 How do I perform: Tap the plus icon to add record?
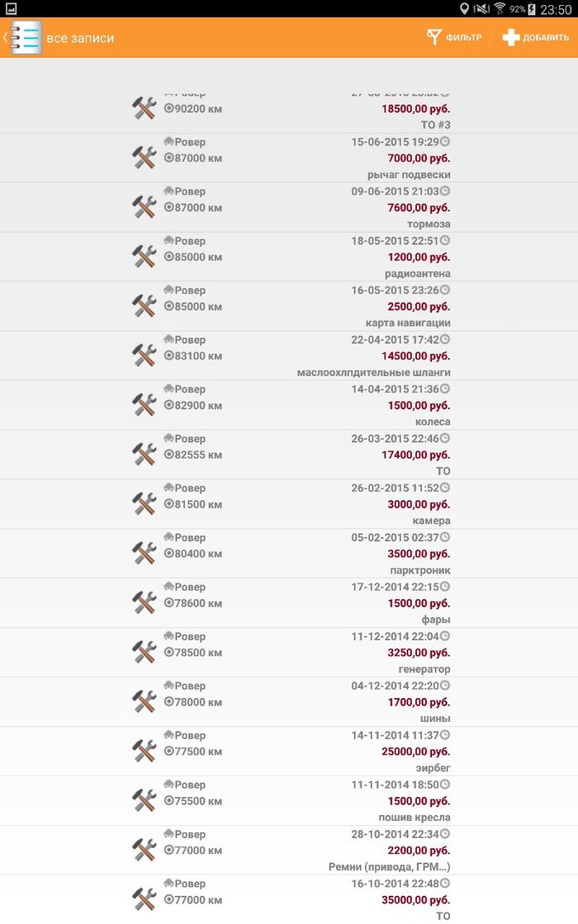[511, 37]
